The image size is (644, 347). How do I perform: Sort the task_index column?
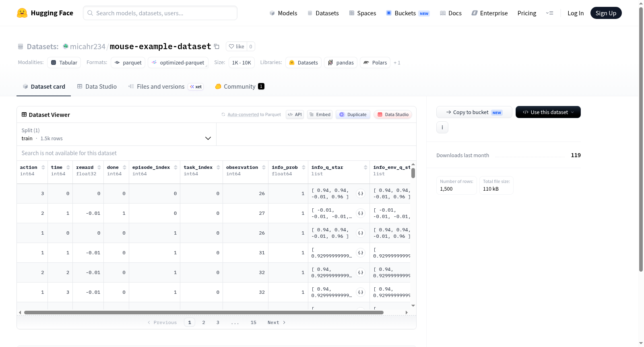(218, 167)
